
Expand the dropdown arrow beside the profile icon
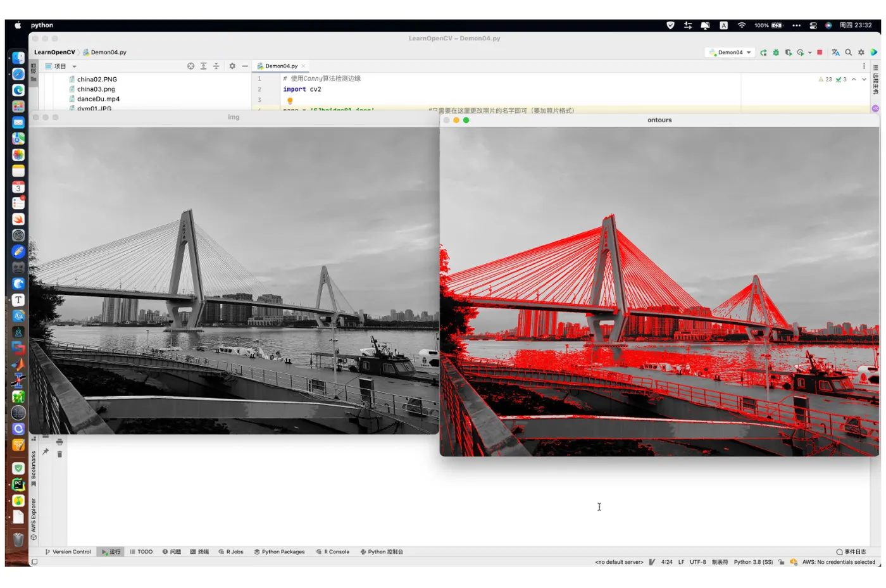click(809, 53)
